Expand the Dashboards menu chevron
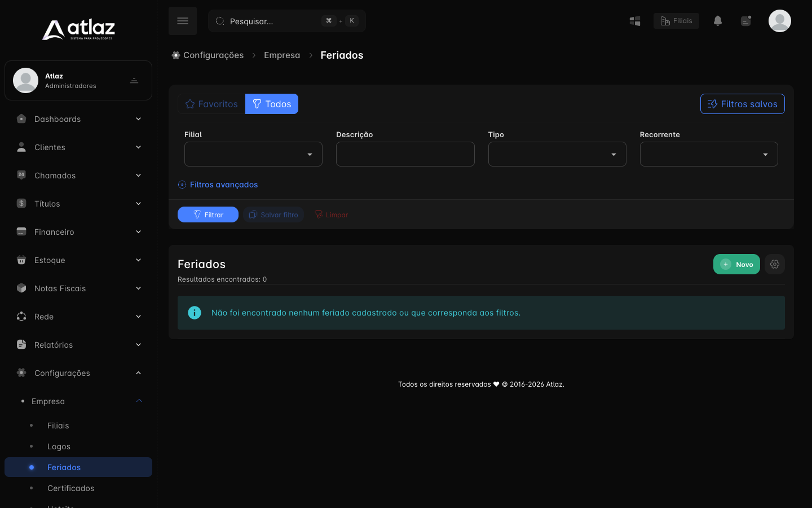The height and width of the screenshot is (508, 812). [x=138, y=119]
